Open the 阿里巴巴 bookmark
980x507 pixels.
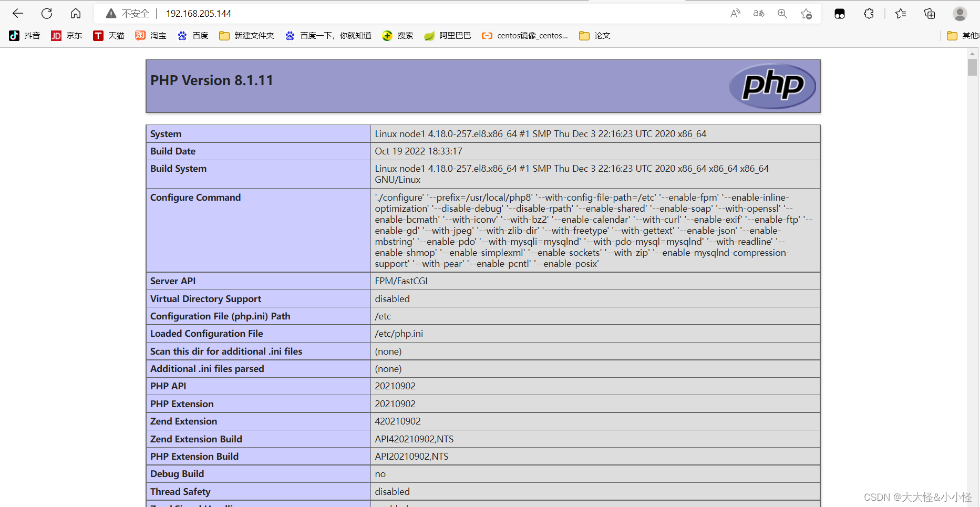[448, 36]
